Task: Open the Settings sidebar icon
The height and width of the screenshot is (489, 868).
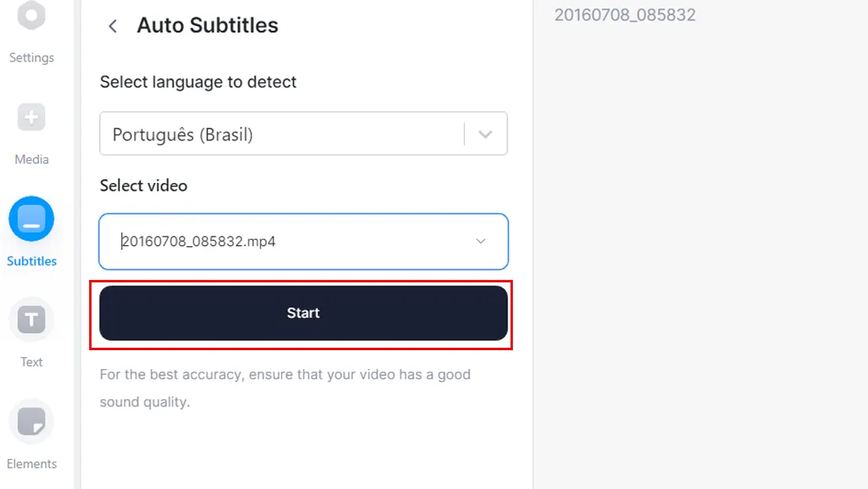Action: (x=32, y=16)
